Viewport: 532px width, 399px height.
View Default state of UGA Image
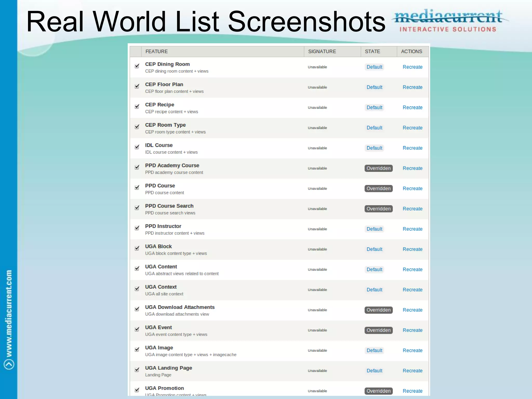[x=374, y=351]
